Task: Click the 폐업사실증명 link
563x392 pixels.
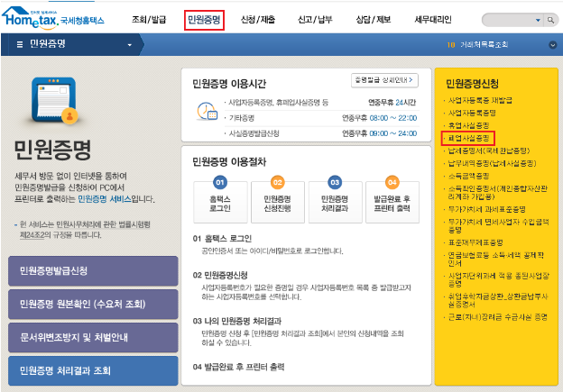Action: pyautogui.click(x=471, y=139)
